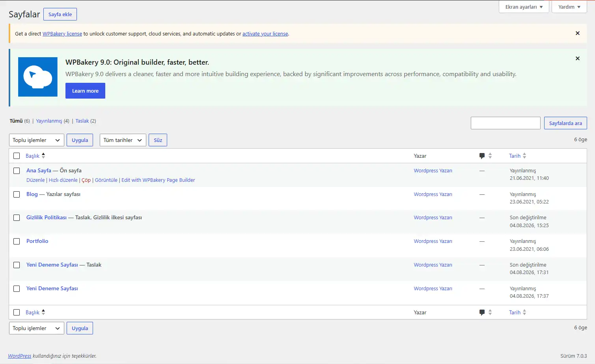Click comments bubble icon in table footer

point(482,312)
